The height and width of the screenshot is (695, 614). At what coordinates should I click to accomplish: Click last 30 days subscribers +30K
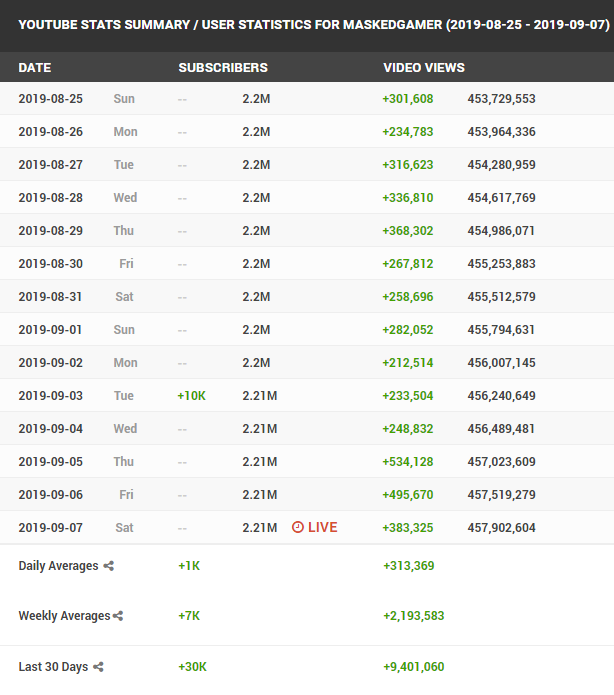tap(192, 667)
